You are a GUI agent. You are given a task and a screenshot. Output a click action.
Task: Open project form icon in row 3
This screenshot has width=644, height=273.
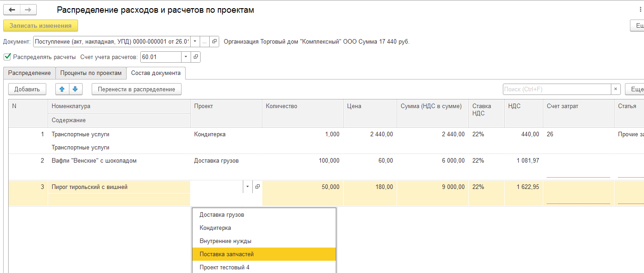pos(257,187)
